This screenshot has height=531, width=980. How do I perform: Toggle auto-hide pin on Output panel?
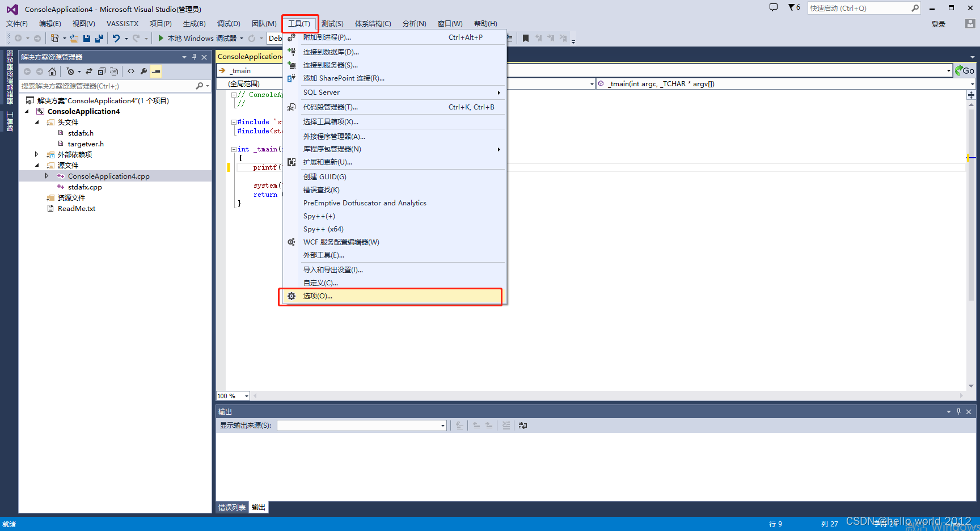coord(958,412)
